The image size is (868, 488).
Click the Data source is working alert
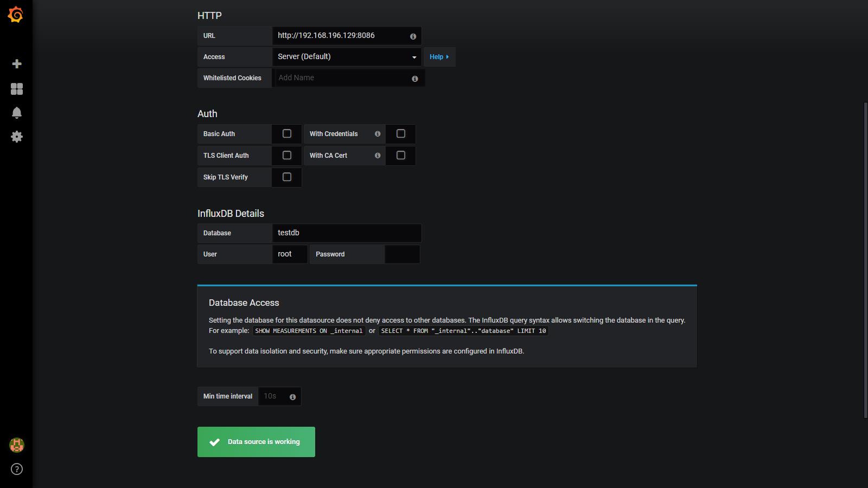[256, 442]
